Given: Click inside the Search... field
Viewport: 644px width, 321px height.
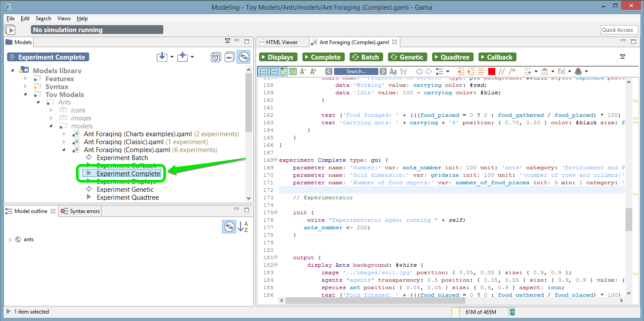Looking at the screenshot, I should 356,71.
